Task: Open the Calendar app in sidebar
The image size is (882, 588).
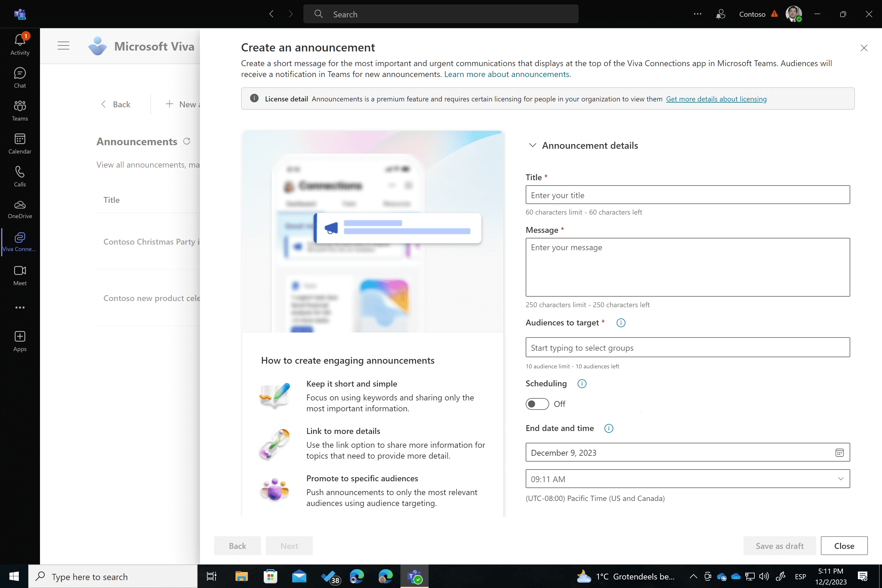Action: coord(20,144)
